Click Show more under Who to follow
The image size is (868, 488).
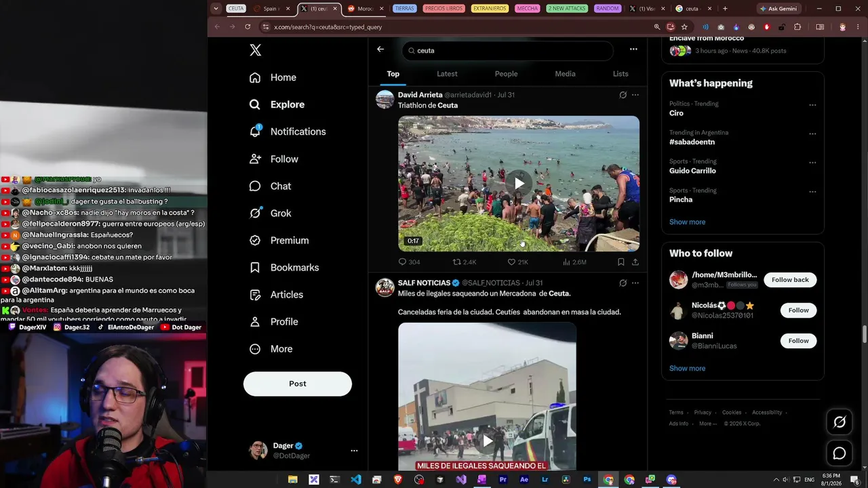tap(687, 368)
